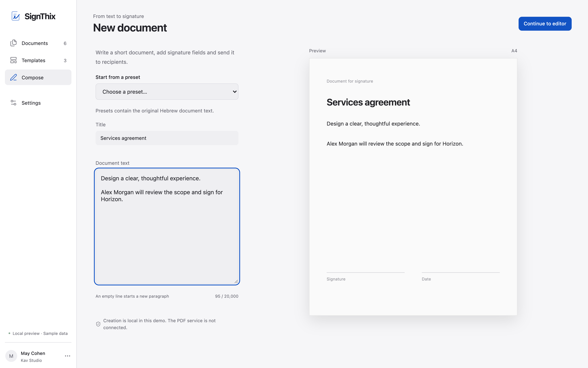Click the May Cohen avatar
Image resolution: width=588 pixels, height=368 pixels.
click(11, 356)
